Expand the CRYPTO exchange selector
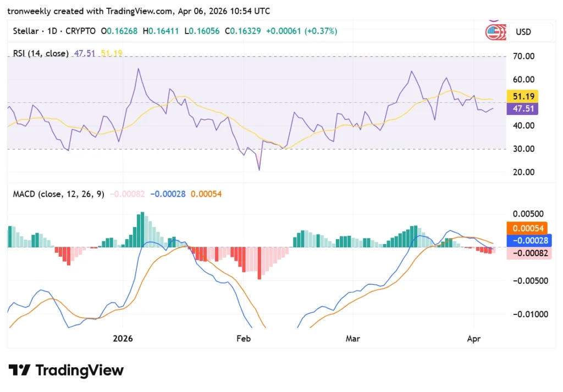The height and width of the screenshot is (392, 563). click(x=80, y=31)
